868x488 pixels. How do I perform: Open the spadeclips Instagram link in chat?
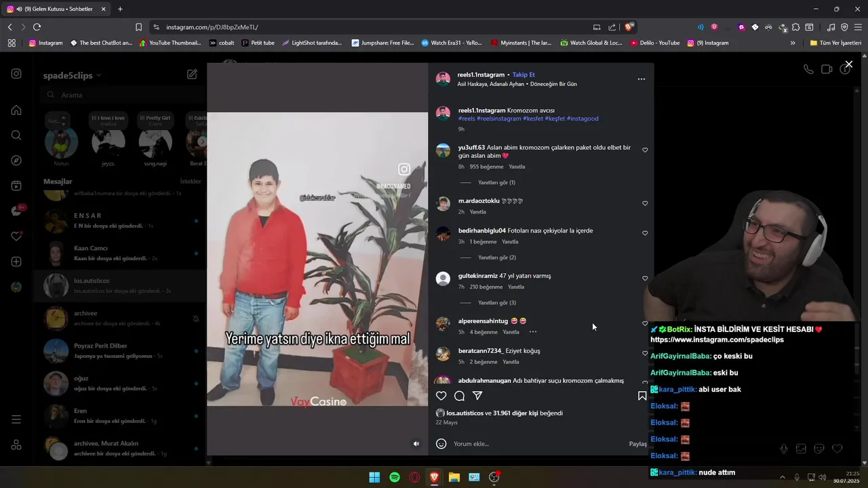[x=717, y=340]
